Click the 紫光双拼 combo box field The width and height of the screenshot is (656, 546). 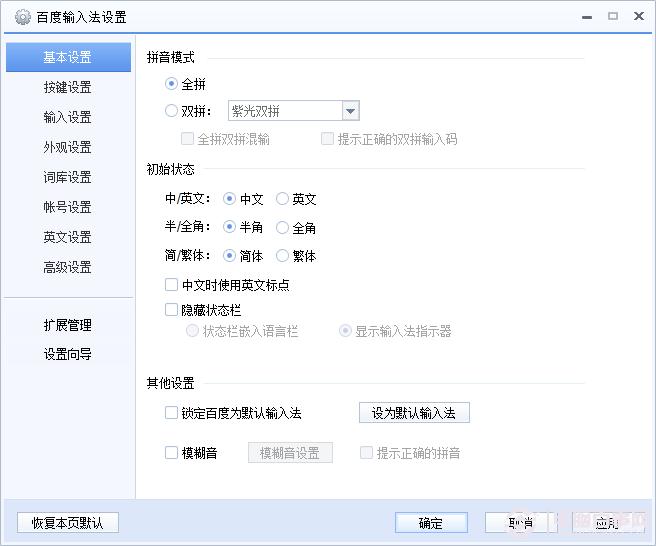pyautogui.click(x=293, y=111)
